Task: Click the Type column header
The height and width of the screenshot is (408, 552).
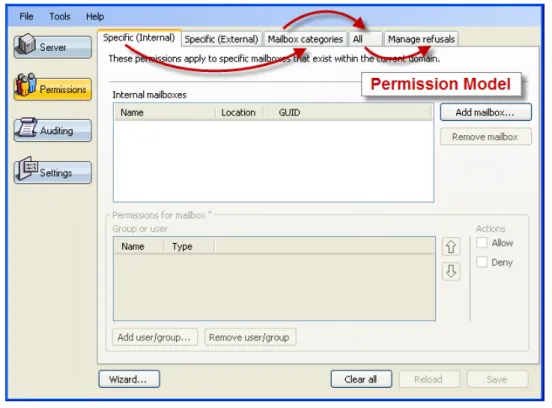Action: click(x=189, y=246)
